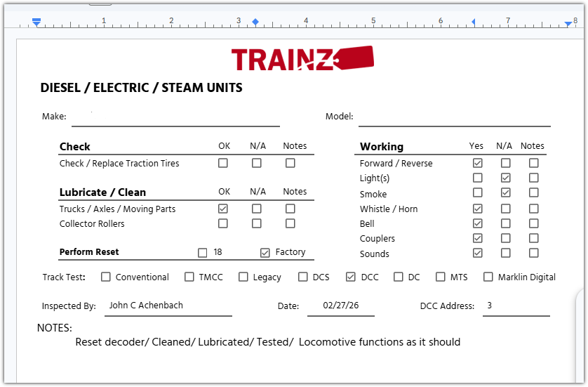This screenshot has height=387, width=588.
Task: Click the Make input line
Action: [x=175, y=119]
